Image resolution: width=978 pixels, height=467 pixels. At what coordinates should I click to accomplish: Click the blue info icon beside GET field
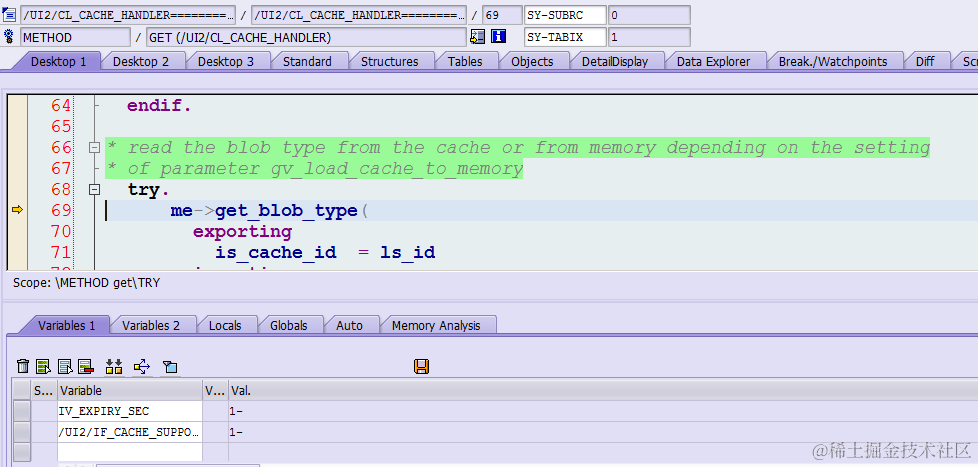point(498,37)
